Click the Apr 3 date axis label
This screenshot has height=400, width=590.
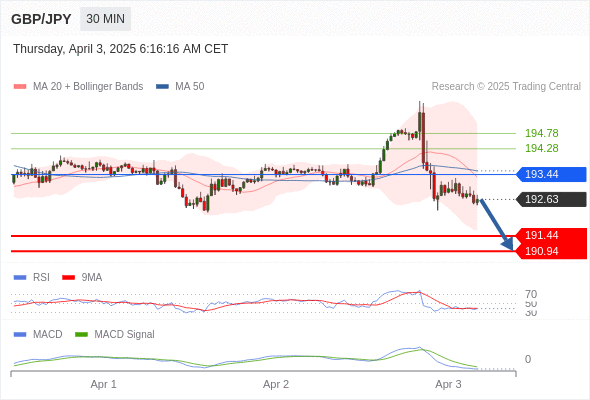pos(448,385)
